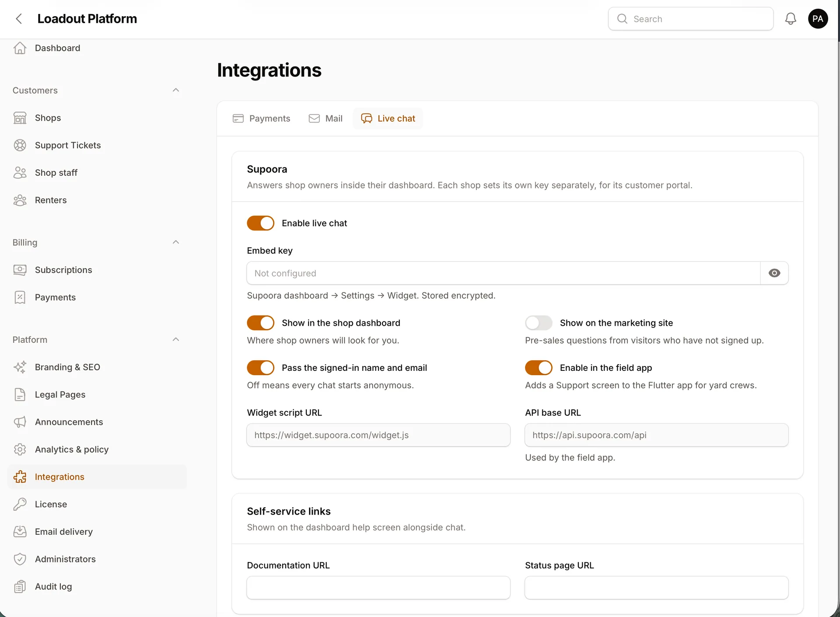Click the Search field
Image resolution: width=840 pixels, height=617 pixels.
690,19
